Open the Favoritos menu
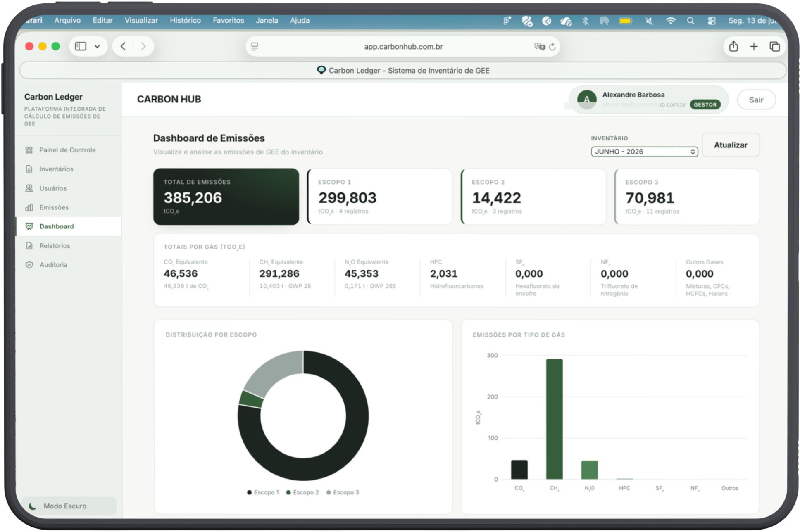Viewport: 800px width, 532px height. (x=228, y=20)
